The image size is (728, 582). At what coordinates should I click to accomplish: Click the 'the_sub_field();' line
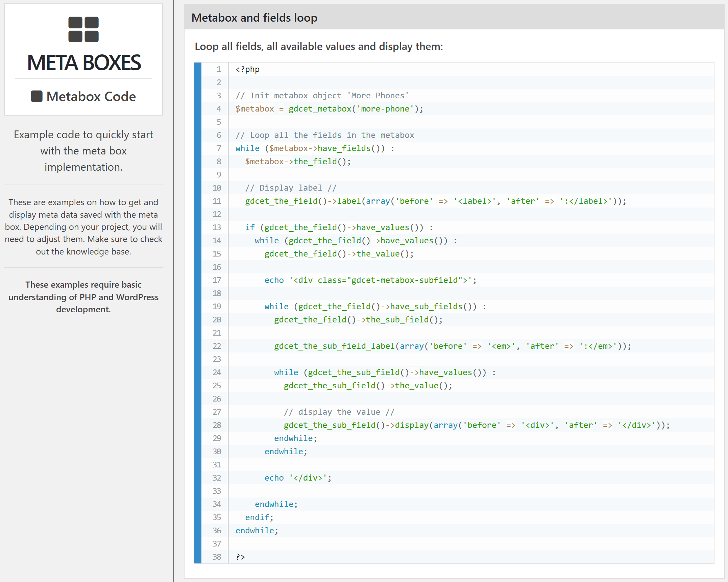coord(358,320)
